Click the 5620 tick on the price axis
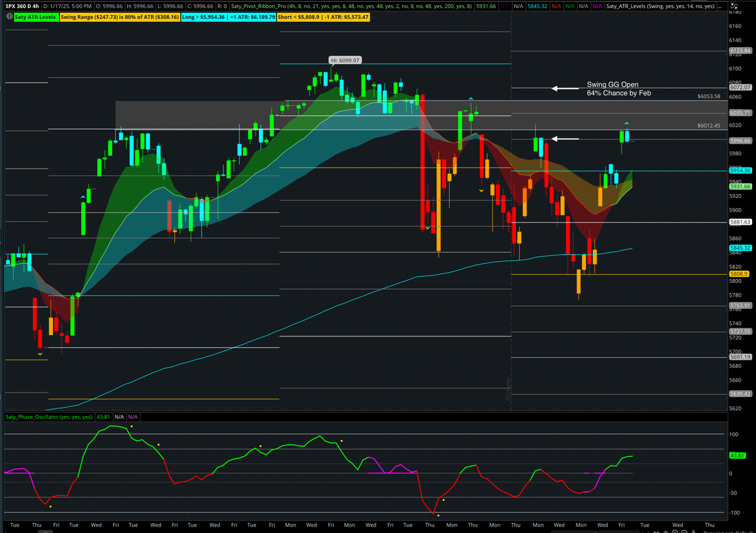This screenshot has width=756, height=533. [x=735, y=408]
